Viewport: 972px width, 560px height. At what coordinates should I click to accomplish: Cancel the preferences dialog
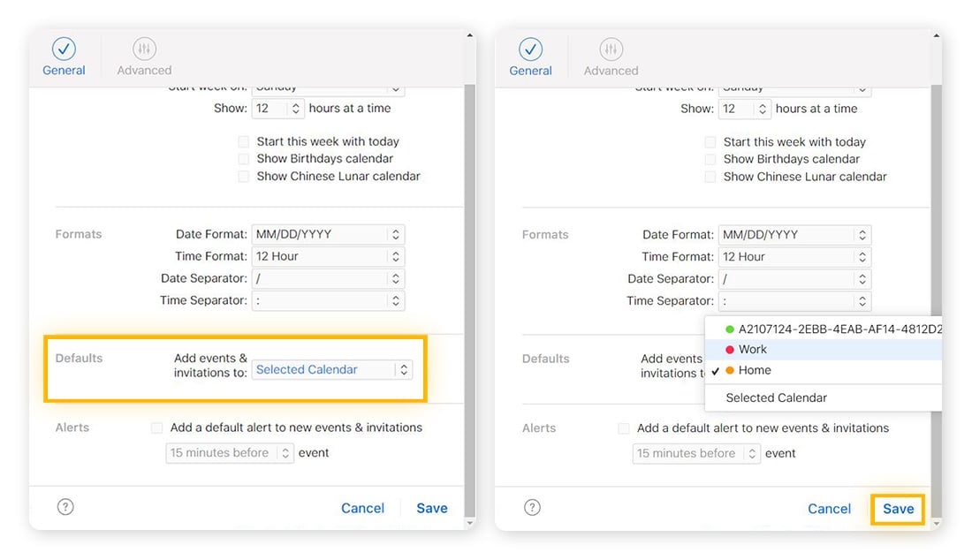363,508
